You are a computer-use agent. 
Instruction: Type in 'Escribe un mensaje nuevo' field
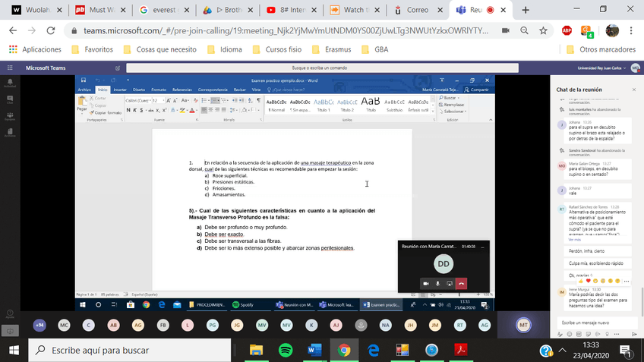click(596, 323)
